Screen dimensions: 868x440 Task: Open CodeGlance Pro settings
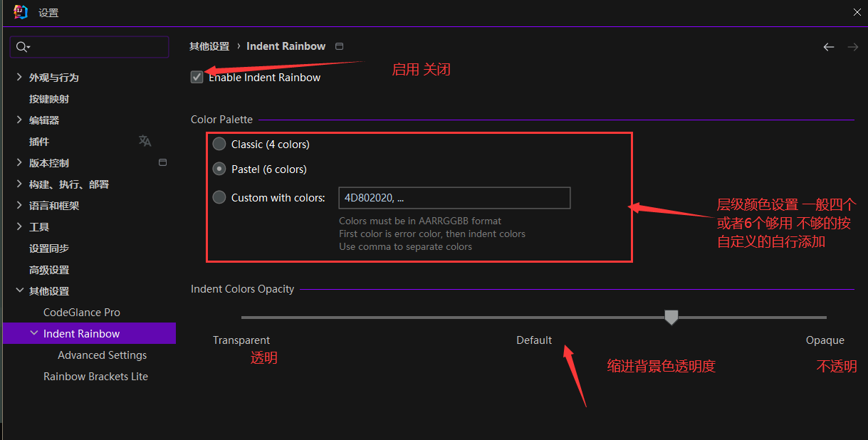(x=81, y=312)
